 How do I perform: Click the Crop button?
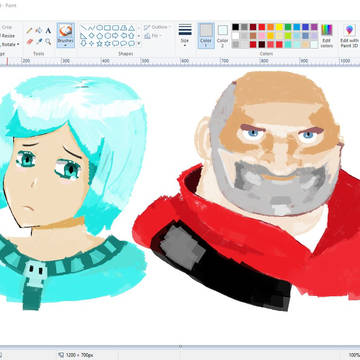point(7,27)
